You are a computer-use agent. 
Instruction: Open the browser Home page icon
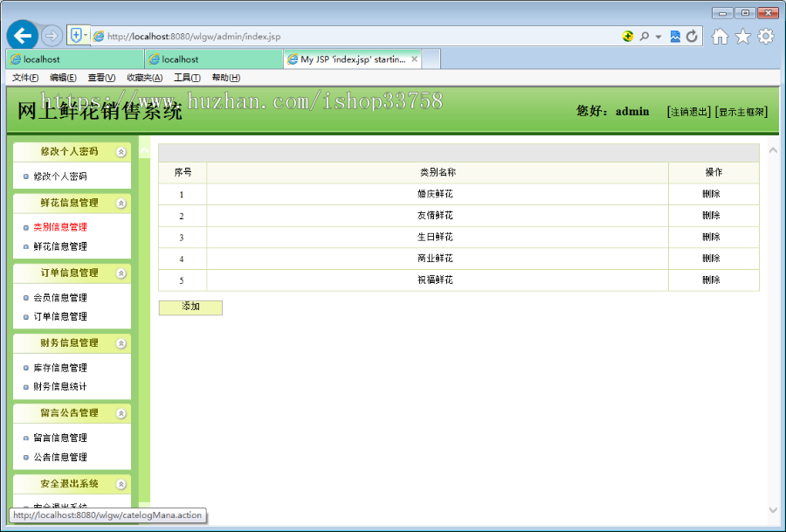[x=721, y=36]
